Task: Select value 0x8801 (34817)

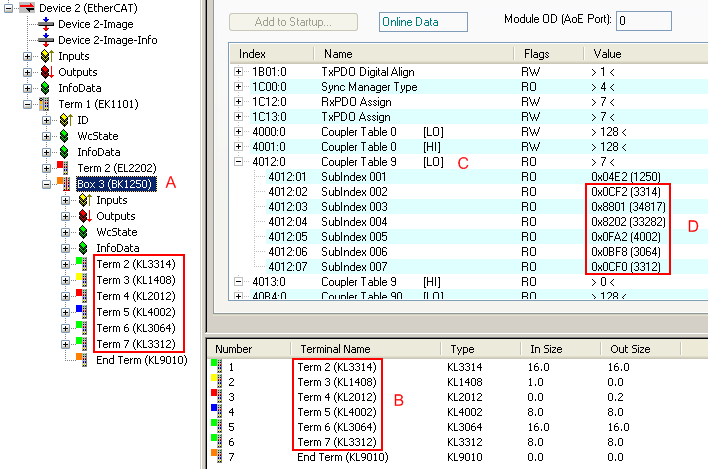Action: pos(628,207)
